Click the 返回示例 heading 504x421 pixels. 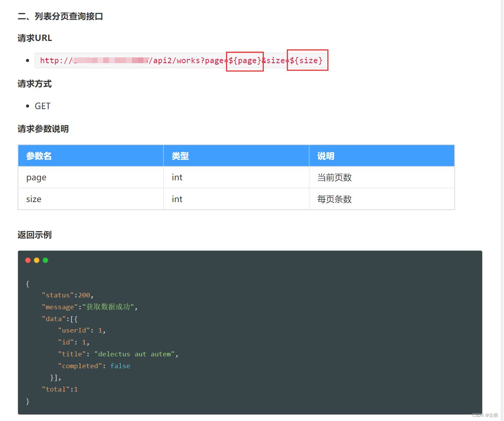tap(34, 235)
